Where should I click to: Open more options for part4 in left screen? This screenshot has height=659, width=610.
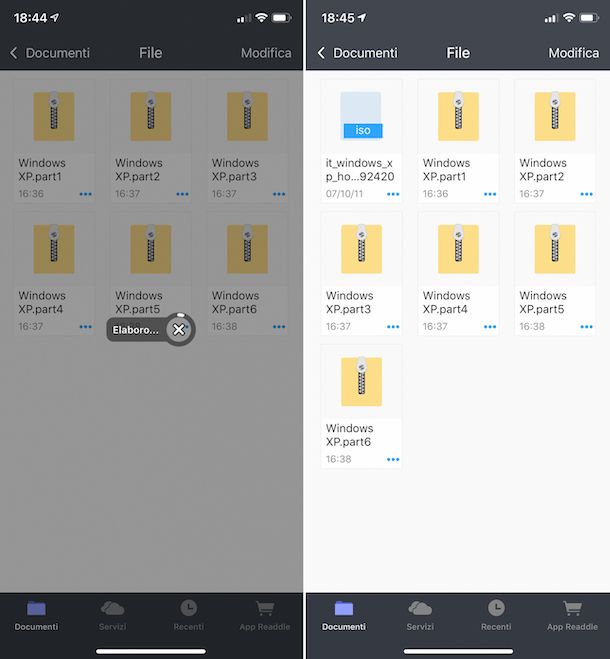click(86, 327)
